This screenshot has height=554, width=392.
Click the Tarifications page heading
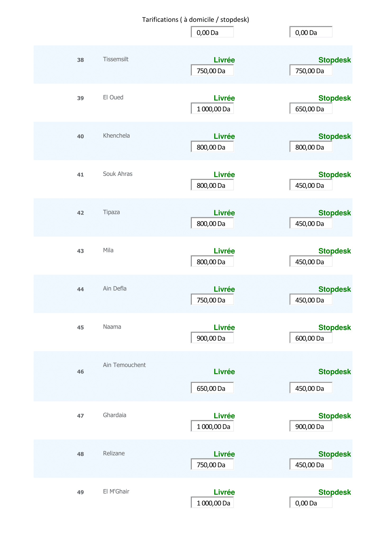click(195, 20)
